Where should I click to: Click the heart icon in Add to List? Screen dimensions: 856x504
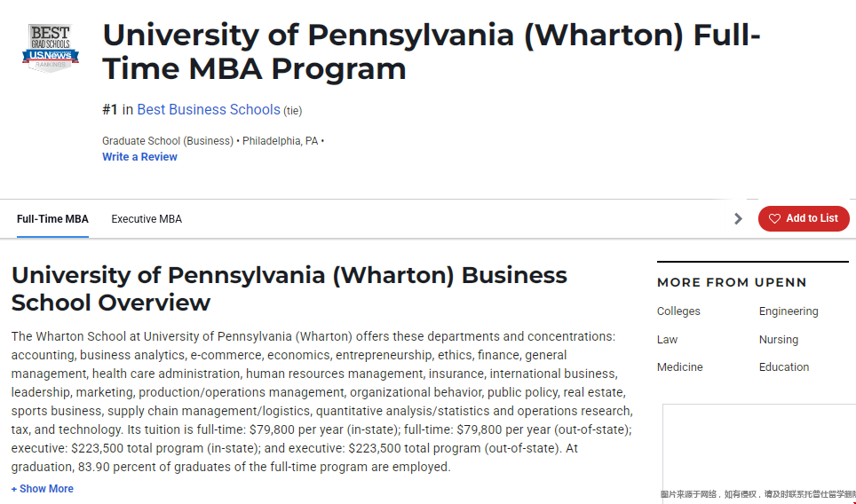click(x=774, y=219)
